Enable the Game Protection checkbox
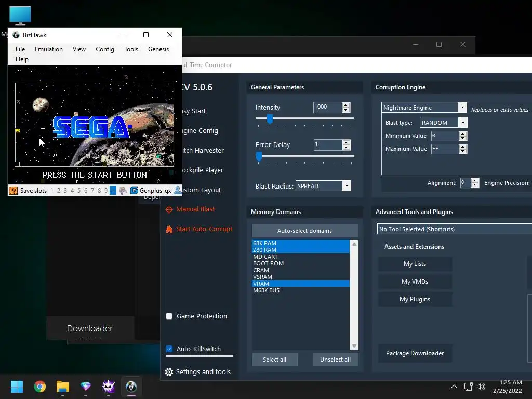The width and height of the screenshot is (532, 399). pyautogui.click(x=169, y=316)
